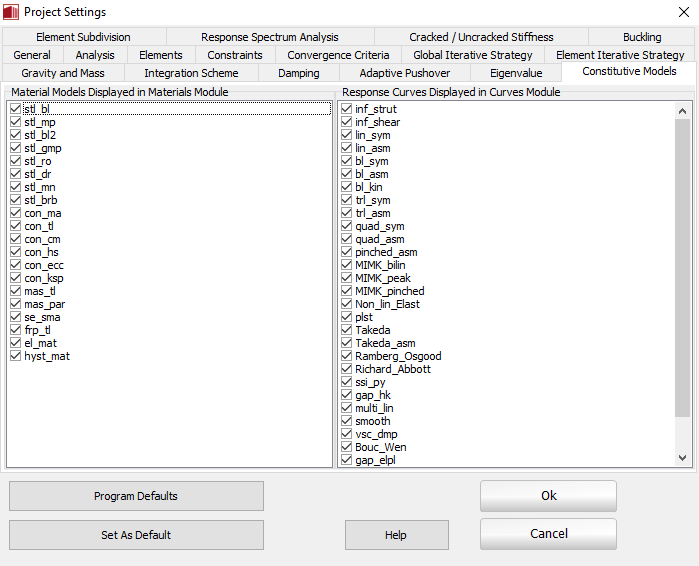Disable the Bouc_Wen curve checkbox
Image resolution: width=699 pixels, height=566 pixels.
point(347,447)
